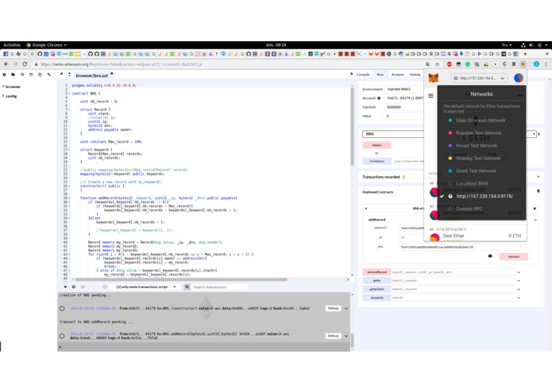Remove the BNS deployed instance with X
Viewport: 552px width, 392px height.
tap(535, 209)
